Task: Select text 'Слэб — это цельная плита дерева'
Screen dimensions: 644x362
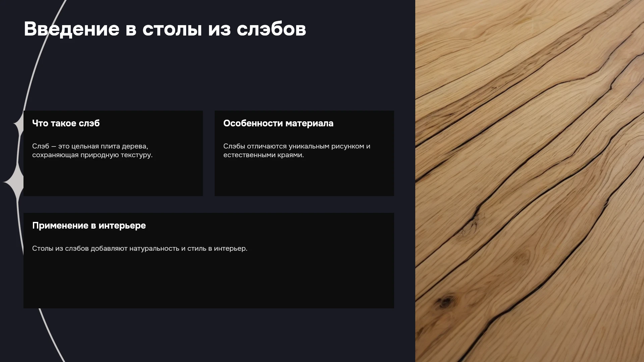Action: point(90,146)
